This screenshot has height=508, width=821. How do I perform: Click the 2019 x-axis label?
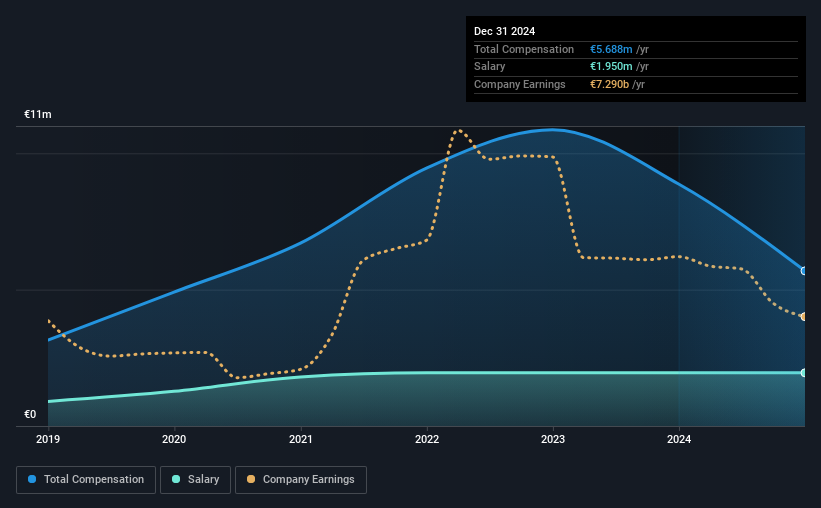click(48, 439)
